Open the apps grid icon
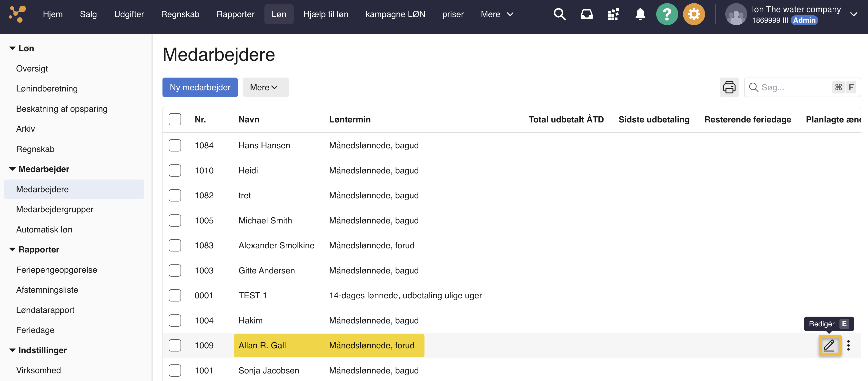The width and height of the screenshot is (868, 381). click(x=613, y=14)
